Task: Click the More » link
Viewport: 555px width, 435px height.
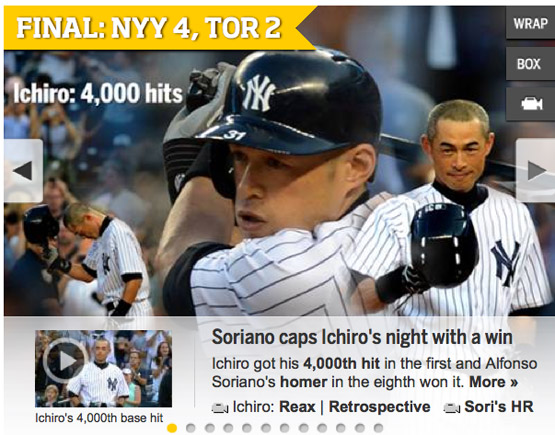Action: tap(493, 382)
